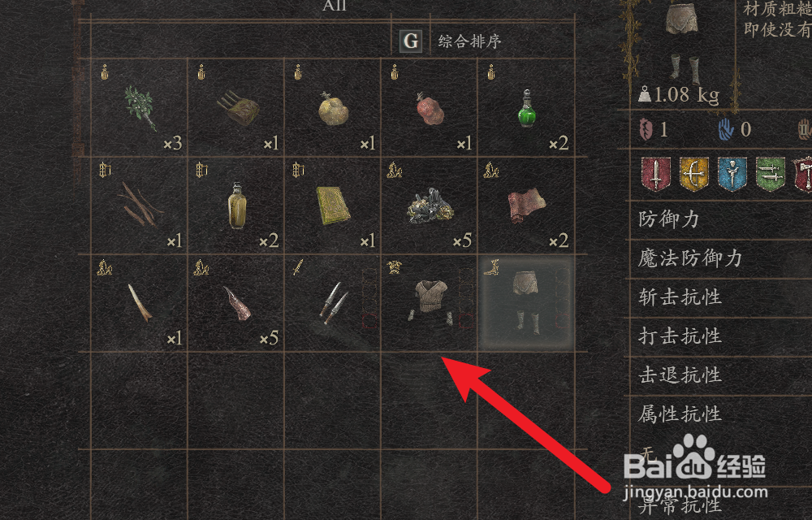Viewport: 812px width, 520px height.
Task: Choose the selected skirt leg armor
Action: pos(526,302)
